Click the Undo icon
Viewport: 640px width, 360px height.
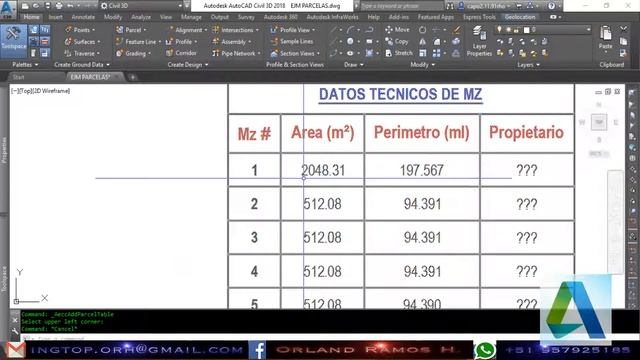pos(70,6)
